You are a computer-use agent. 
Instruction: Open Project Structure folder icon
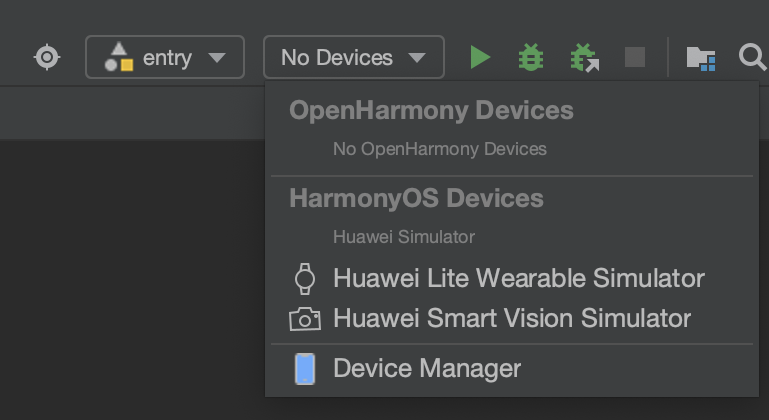tap(700, 58)
